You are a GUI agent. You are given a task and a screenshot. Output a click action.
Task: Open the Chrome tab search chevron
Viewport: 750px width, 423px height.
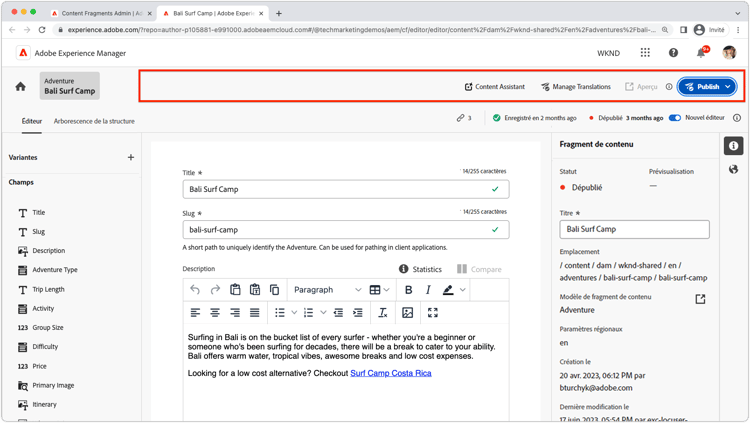coord(738,13)
